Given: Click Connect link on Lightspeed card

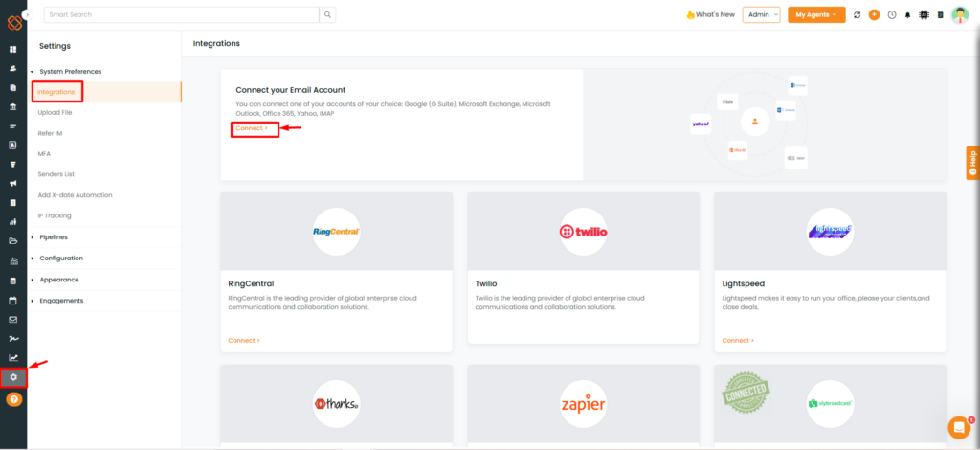Looking at the screenshot, I should [738, 341].
